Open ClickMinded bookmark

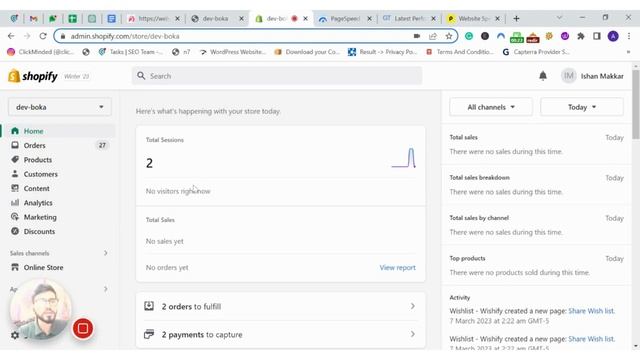pos(40,52)
